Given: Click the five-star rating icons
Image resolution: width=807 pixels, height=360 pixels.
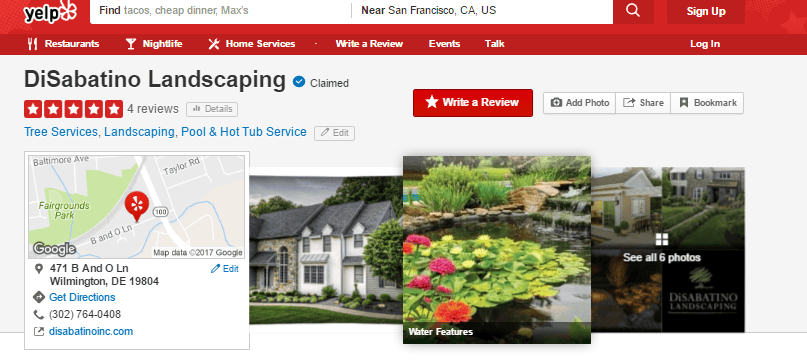Looking at the screenshot, I should pyautogui.click(x=74, y=109).
